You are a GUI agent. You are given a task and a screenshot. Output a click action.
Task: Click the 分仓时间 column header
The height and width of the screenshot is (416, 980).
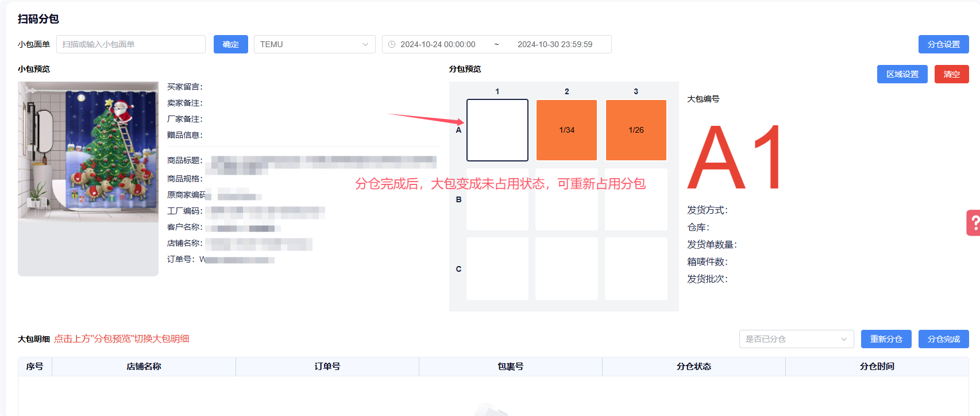[877, 367]
